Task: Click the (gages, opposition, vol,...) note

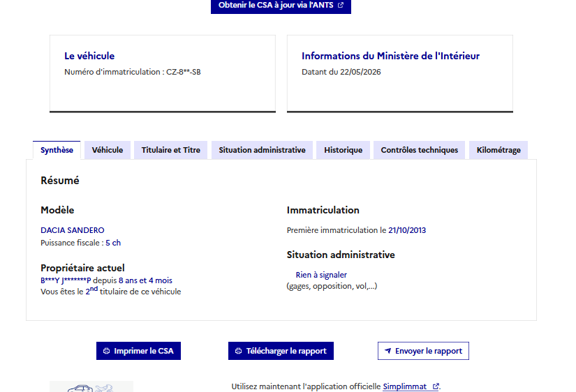Action: (332, 286)
